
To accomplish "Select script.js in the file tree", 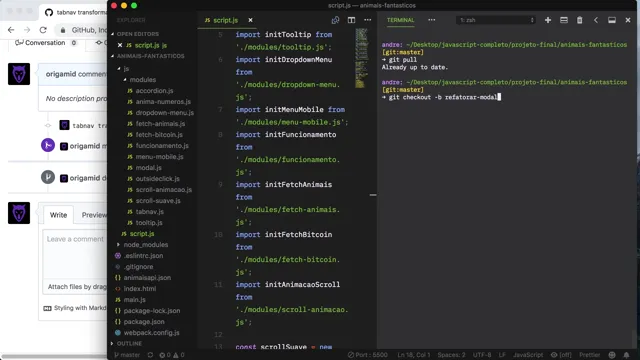I will click(x=142, y=234).
